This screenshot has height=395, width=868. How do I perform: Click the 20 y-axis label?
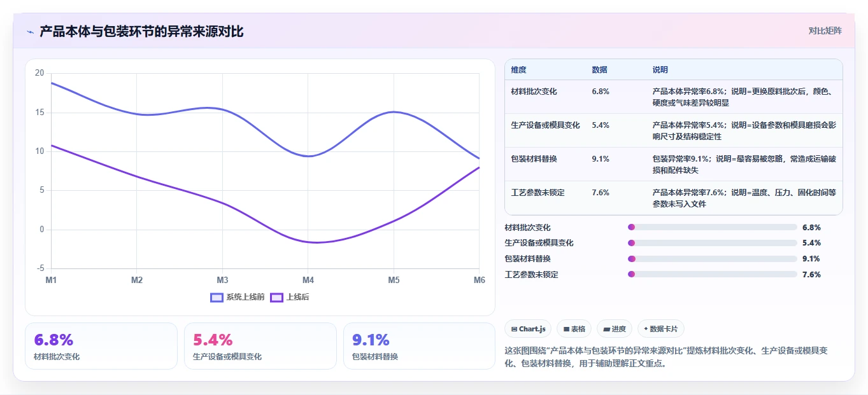click(x=39, y=73)
